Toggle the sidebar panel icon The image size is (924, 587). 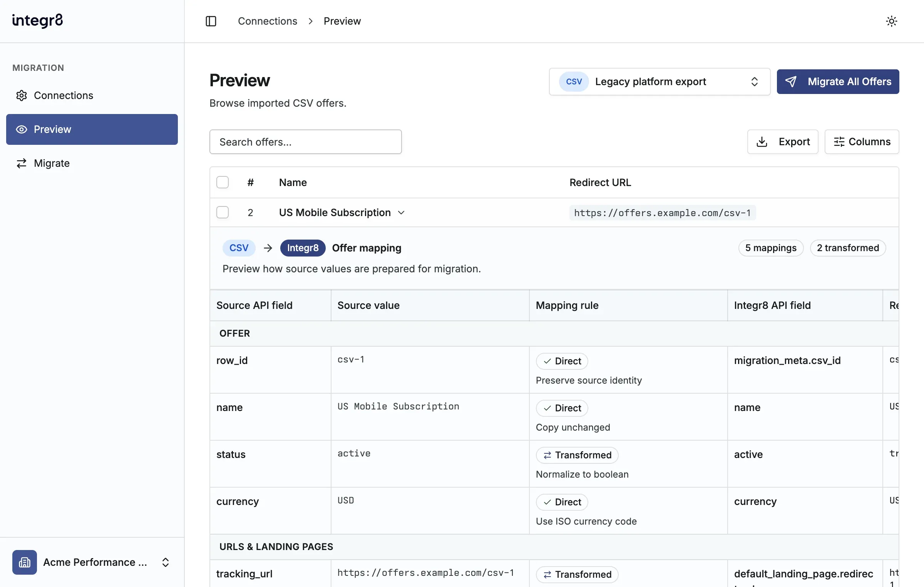pos(211,21)
